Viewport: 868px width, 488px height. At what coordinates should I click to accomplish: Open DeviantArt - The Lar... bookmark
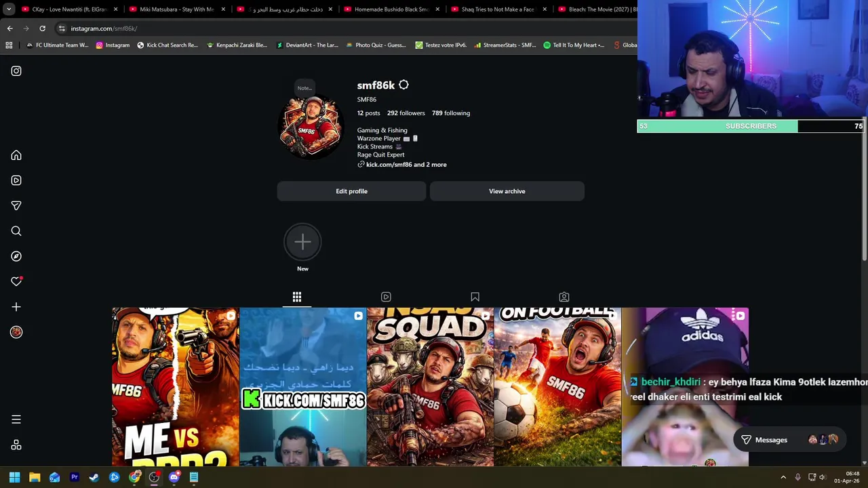(307, 45)
